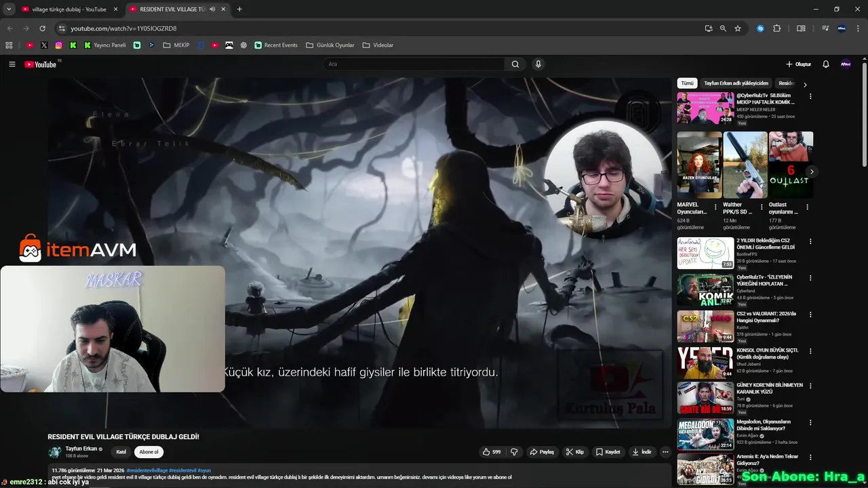Open a new browser tab
This screenshot has width=868, height=488.
pos(239,9)
